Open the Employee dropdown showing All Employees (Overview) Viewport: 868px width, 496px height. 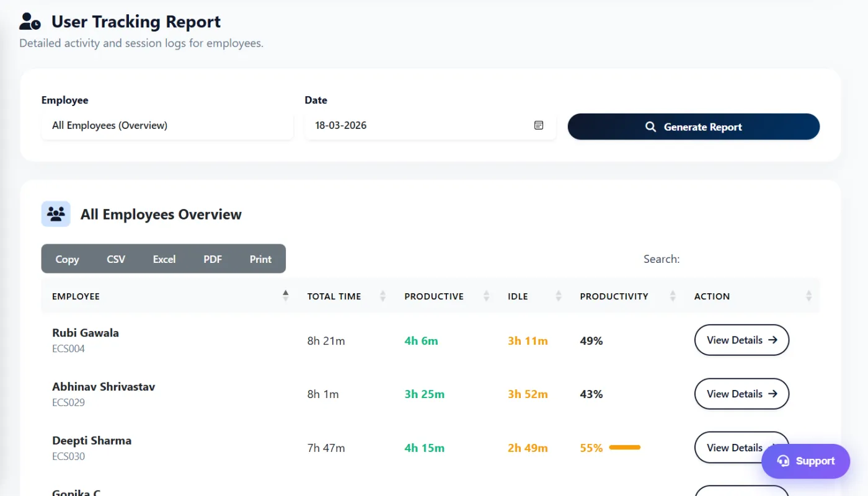tap(167, 125)
